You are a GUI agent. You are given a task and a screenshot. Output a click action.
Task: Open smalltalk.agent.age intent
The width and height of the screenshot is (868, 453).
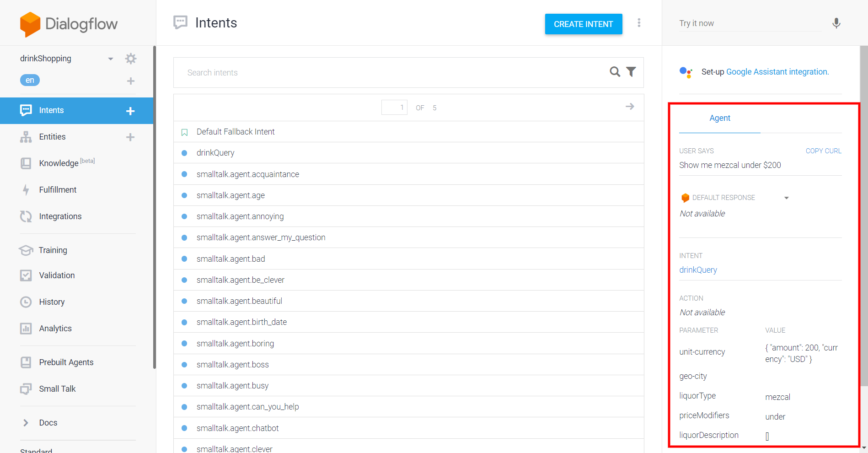409,195
